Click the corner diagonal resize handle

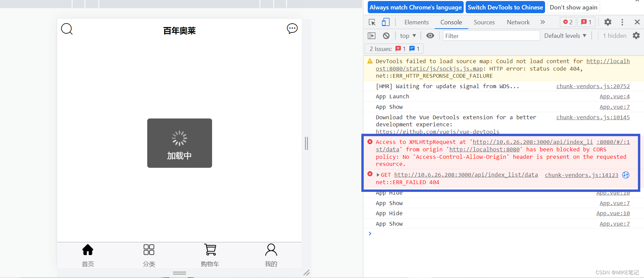coord(306,273)
